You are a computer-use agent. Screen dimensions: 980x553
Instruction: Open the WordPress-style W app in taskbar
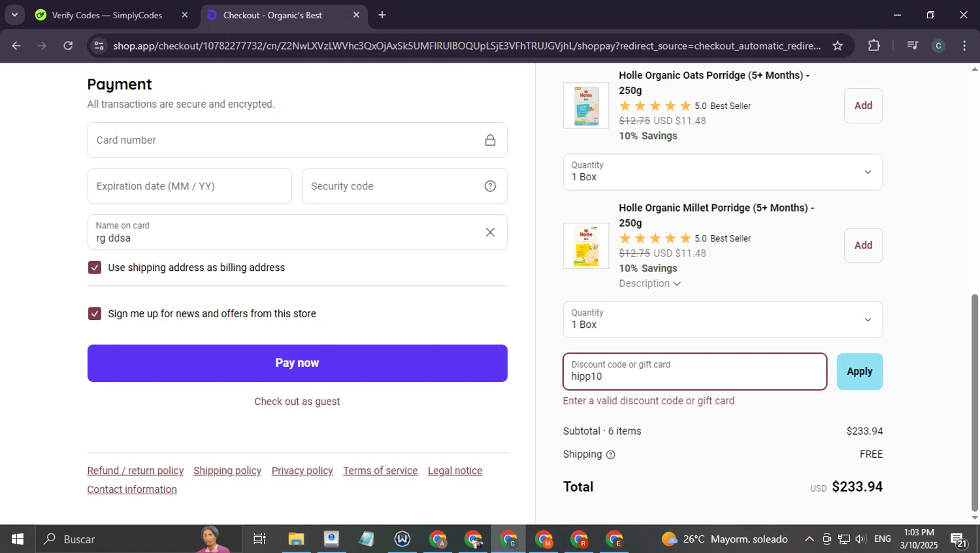402,539
